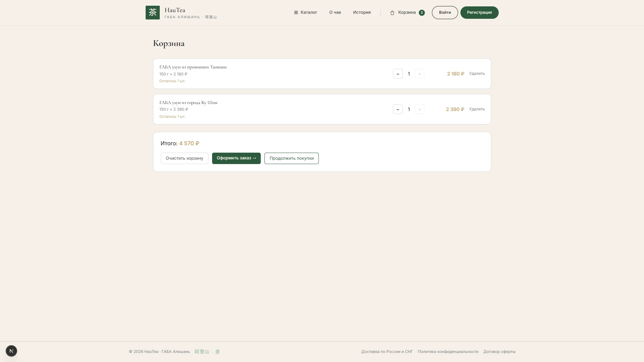Increase quantity of Ку Шин tea

(x=419, y=109)
